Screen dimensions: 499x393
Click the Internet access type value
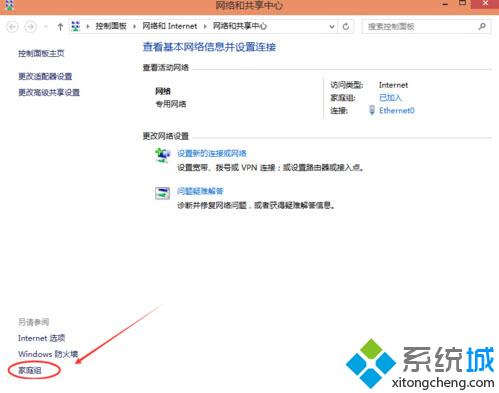coord(393,85)
